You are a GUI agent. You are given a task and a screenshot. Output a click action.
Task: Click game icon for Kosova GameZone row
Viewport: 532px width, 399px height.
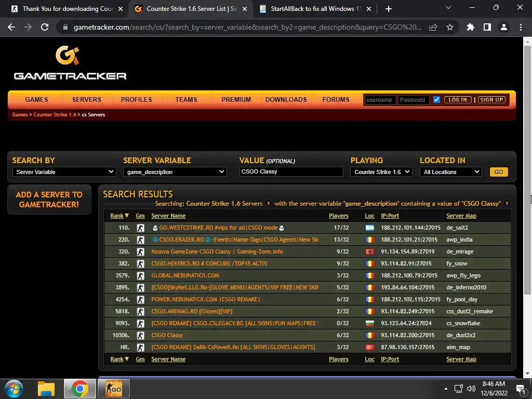140,252
